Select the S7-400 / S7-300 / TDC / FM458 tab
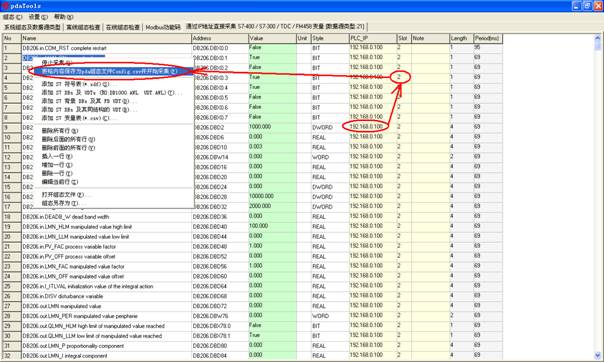Image resolution: width=604 pixels, height=362 pixels. [275, 27]
